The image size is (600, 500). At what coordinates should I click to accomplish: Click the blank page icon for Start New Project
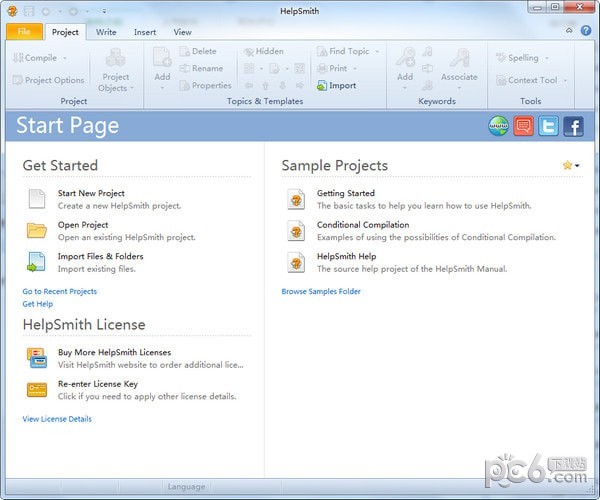37,199
